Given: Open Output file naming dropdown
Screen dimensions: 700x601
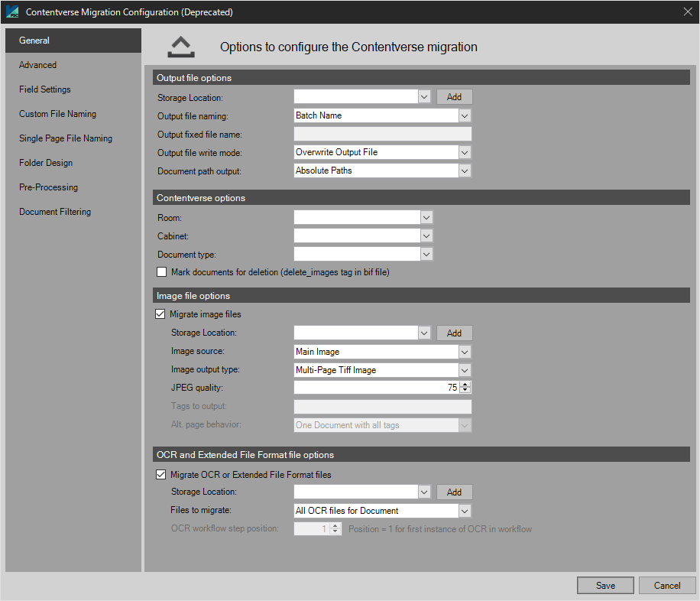Looking at the screenshot, I should [x=465, y=115].
